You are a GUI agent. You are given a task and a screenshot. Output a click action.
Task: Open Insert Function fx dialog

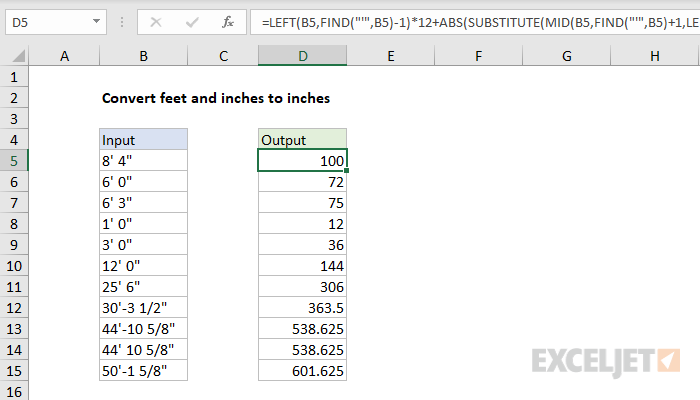point(228,22)
